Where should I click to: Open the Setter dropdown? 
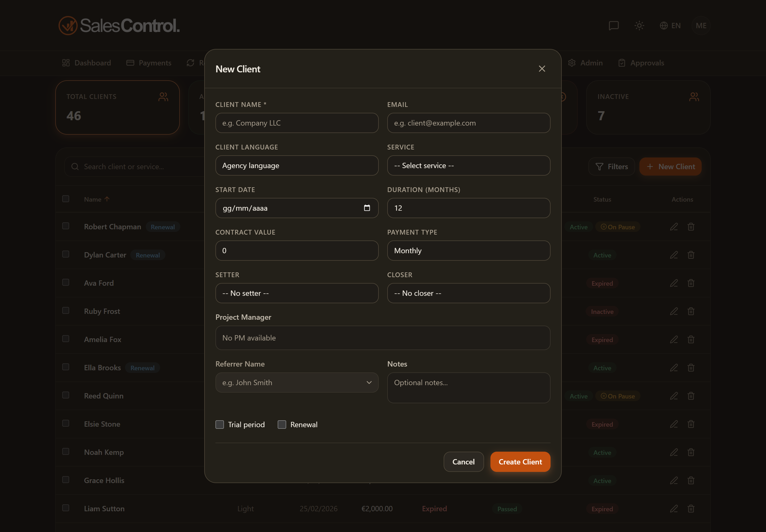click(297, 293)
